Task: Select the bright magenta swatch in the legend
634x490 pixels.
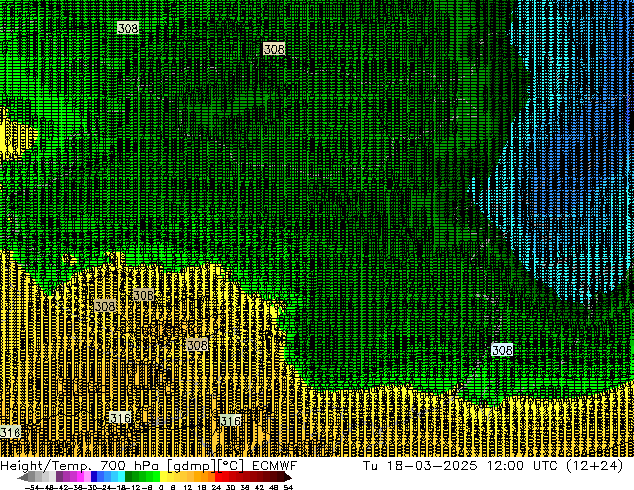Action: click(x=80, y=477)
